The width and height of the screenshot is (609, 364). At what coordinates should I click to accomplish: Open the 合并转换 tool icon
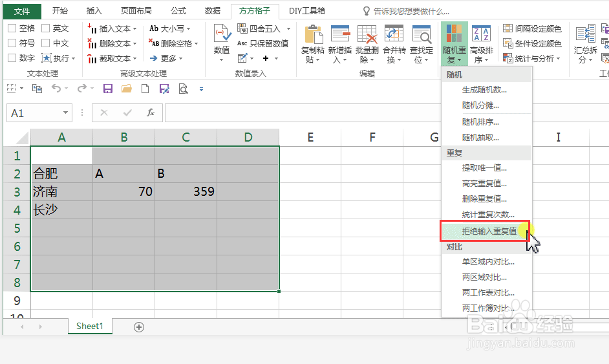(394, 34)
